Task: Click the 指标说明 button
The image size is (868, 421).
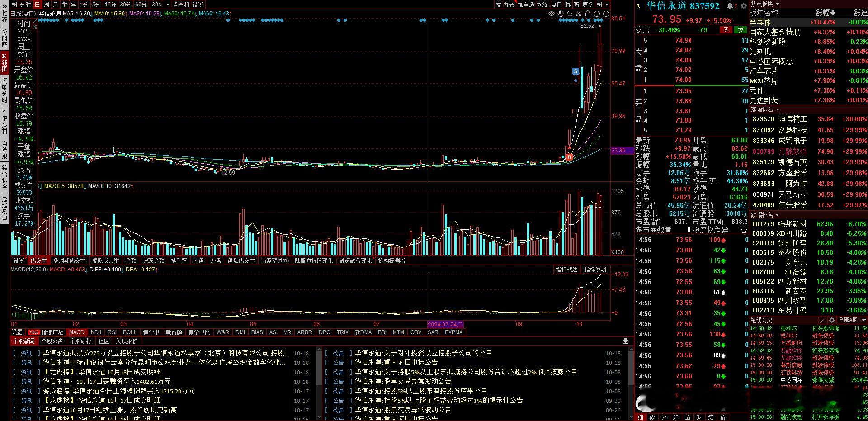Action: coord(595,270)
